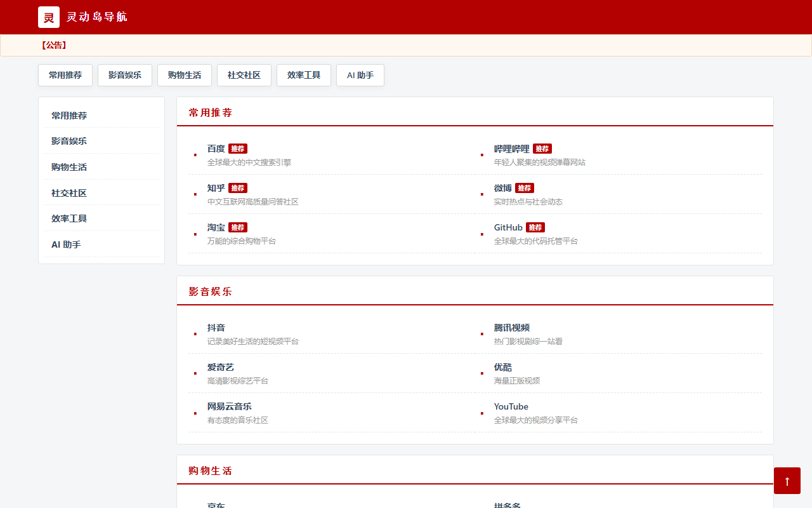Open the 优酷 site link

click(503, 367)
